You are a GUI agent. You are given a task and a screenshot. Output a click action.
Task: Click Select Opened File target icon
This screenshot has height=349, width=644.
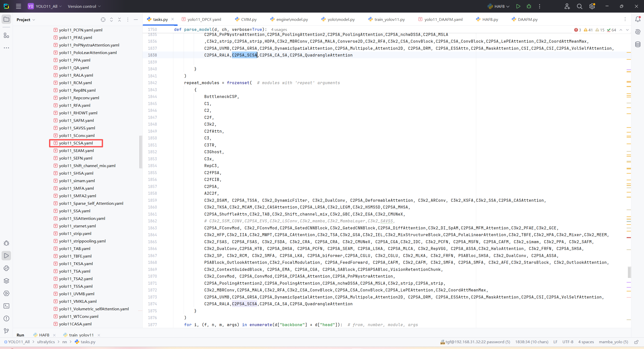pos(103,20)
